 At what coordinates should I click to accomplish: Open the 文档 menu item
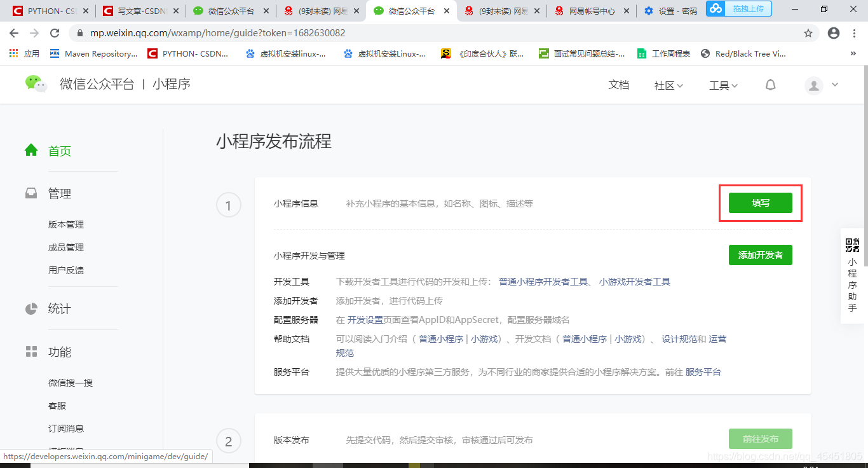pyautogui.click(x=619, y=85)
